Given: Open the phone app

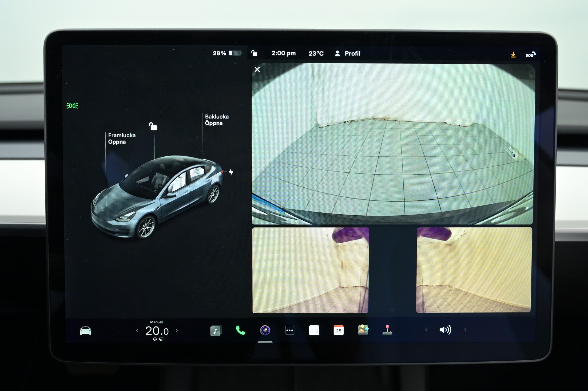Looking at the screenshot, I should pos(240,330).
